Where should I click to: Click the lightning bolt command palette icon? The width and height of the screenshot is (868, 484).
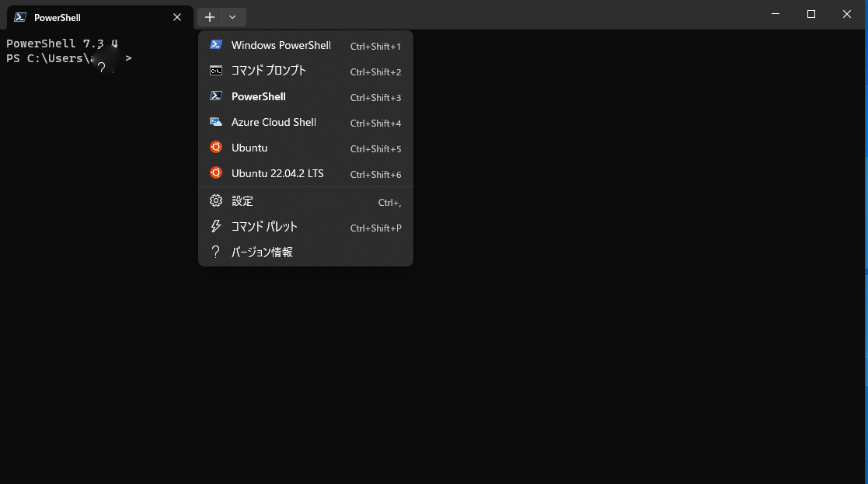point(216,226)
